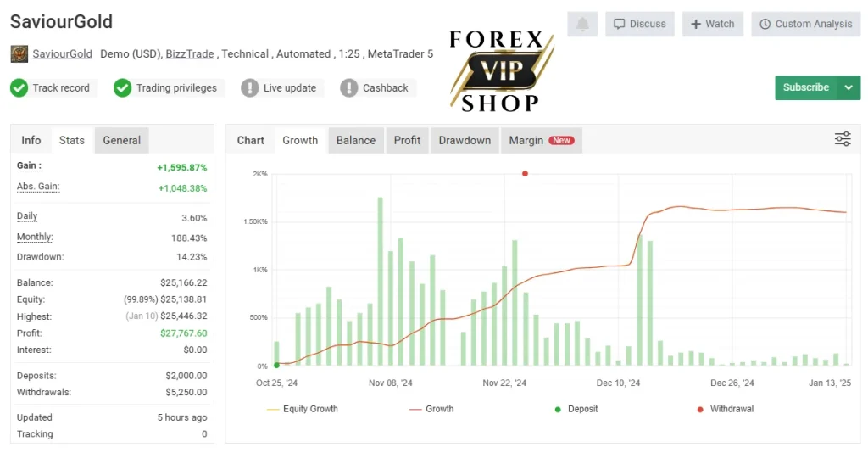868x453 pixels.
Task: Toggle the Equity Growth legend series
Action: (303, 409)
